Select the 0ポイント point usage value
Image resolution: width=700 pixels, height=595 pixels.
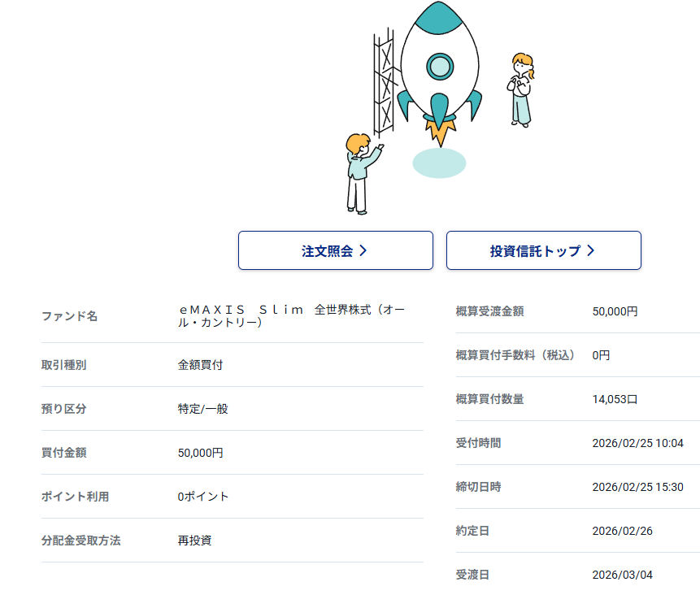tap(203, 497)
